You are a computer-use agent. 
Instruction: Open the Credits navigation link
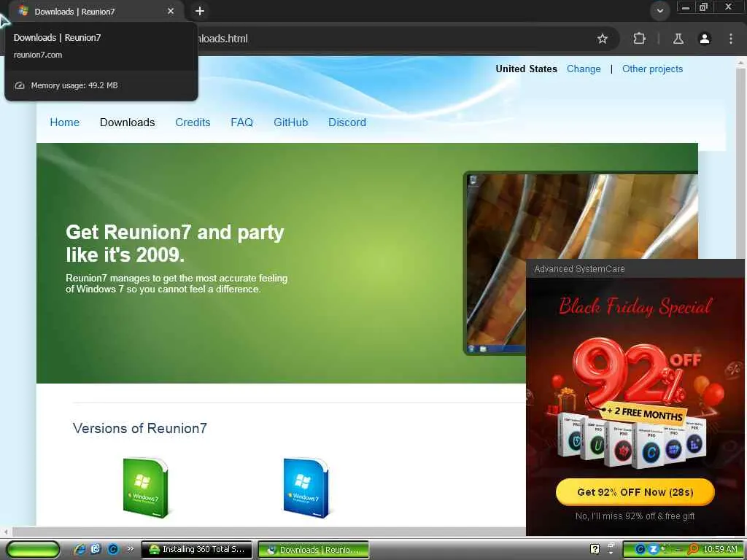[x=193, y=122]
